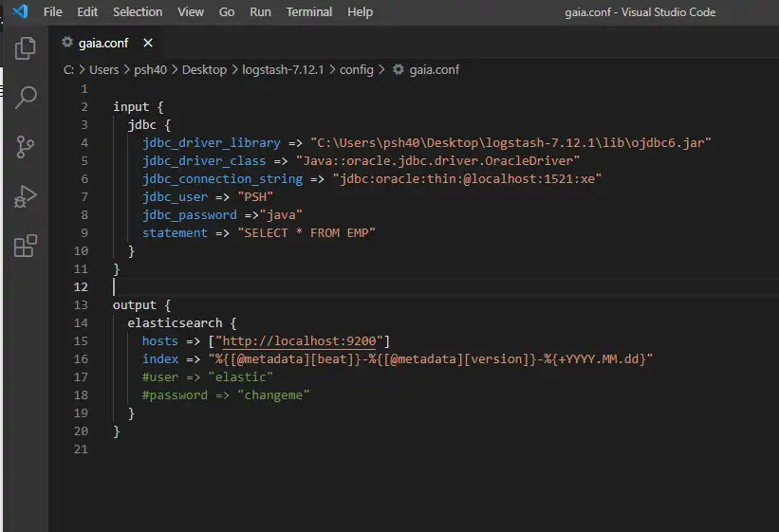Click the "elasticsearch {" line text
The width and height of the screenshot is (779, 532).
[182, 322]
